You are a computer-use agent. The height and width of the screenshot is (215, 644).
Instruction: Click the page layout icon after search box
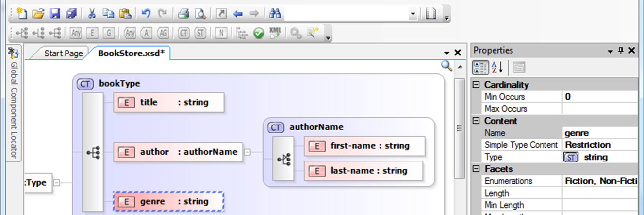click(x=430, y=14)
